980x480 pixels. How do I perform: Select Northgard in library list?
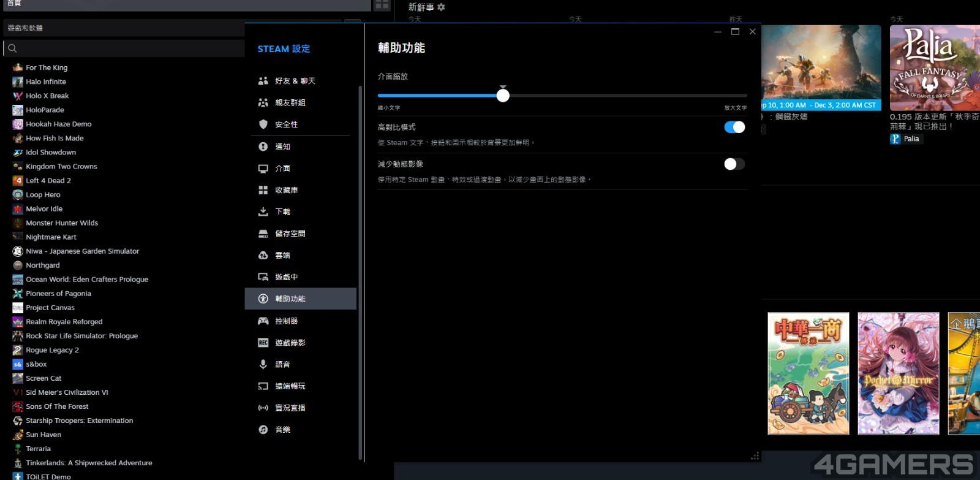[43, 265]
